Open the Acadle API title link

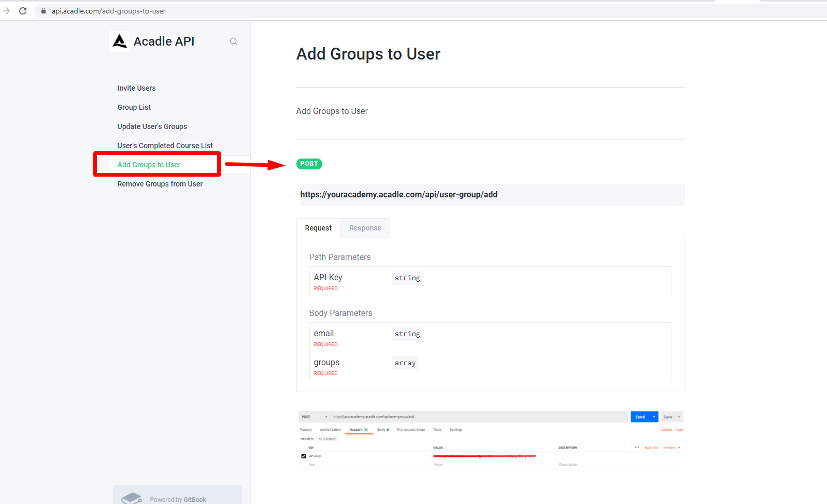[x=164, y=41]
